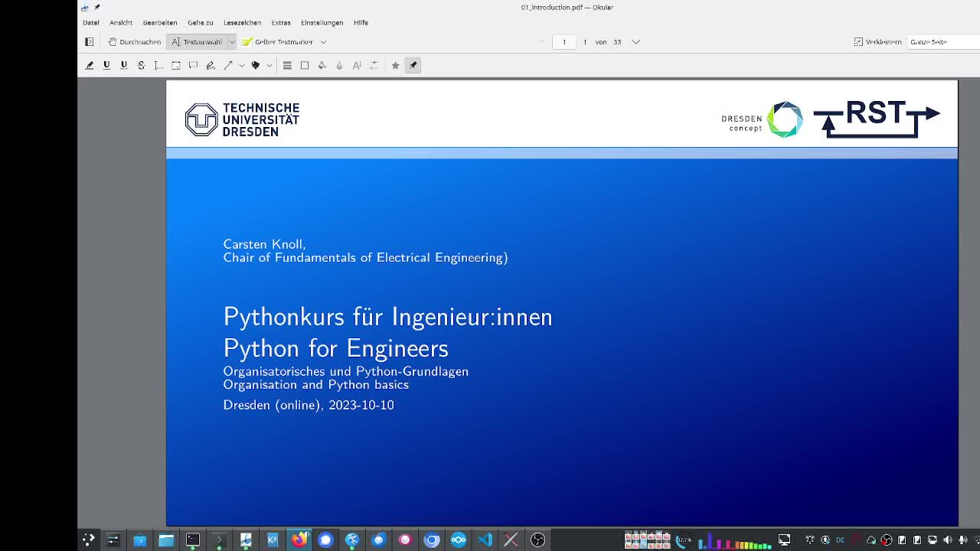Open the Textauswahl tool dropdown arrow
980x551 pixels.
pyautogui.click(x=231, y=42)
